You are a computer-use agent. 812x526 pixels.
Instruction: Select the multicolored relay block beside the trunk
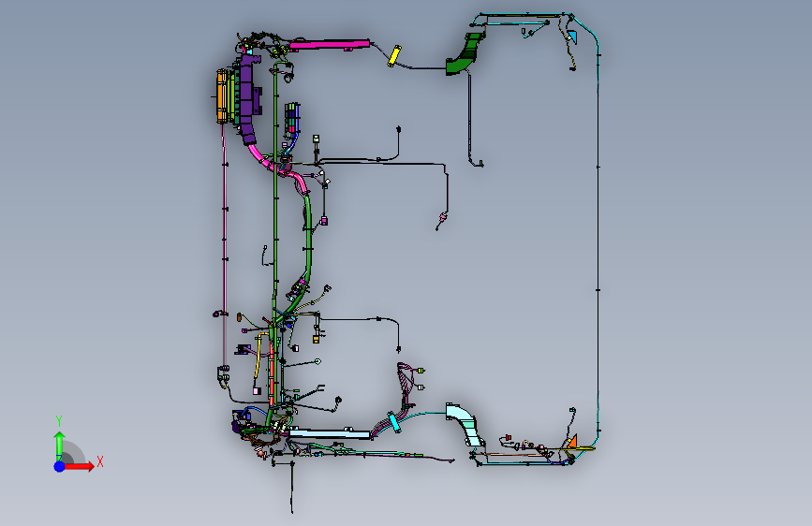(x=292, y=120)
